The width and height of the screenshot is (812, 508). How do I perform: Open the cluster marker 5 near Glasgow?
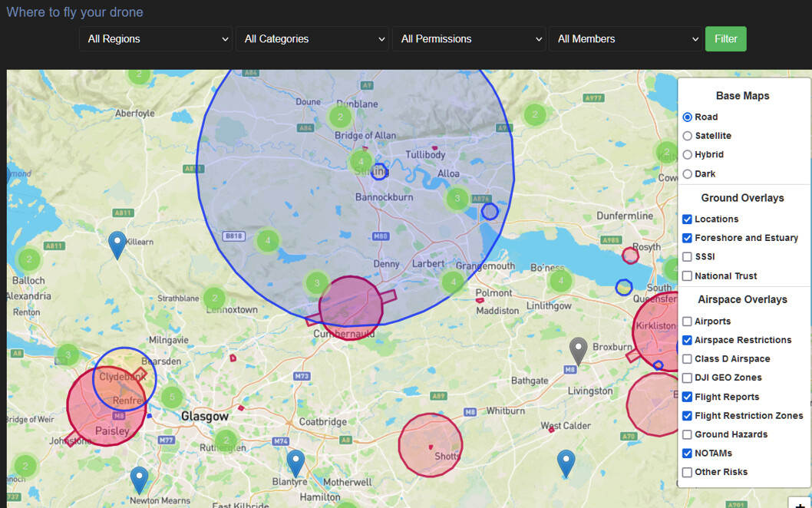point(172,397)
